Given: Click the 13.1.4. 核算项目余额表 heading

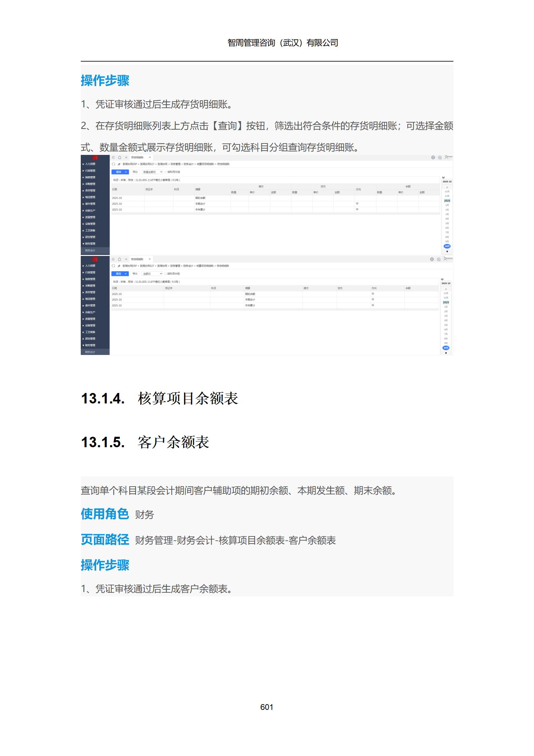Looking at the screenshot, I should pyautogui.click(x=159, y=398).
